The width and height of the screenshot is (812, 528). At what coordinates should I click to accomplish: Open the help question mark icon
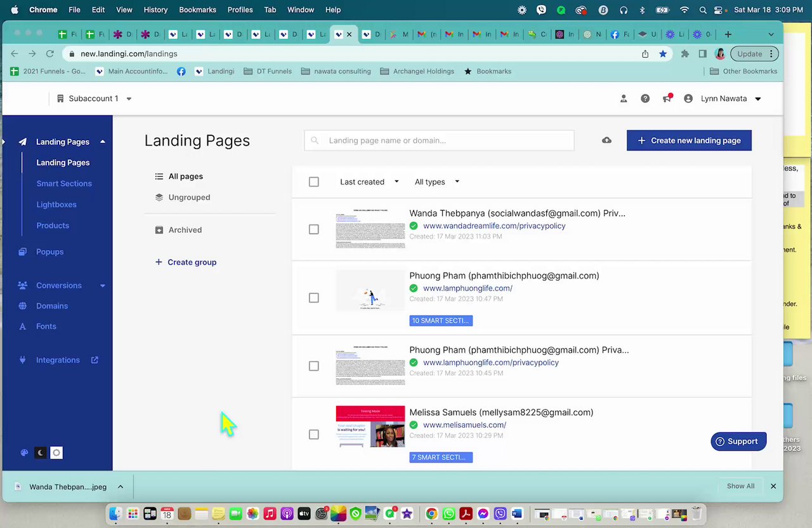pos(645,98)
